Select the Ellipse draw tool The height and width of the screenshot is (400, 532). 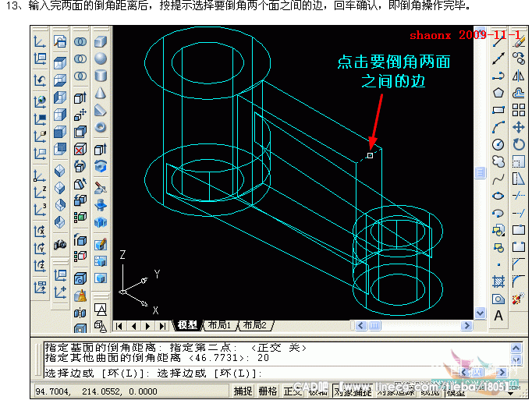coord(498,196)
